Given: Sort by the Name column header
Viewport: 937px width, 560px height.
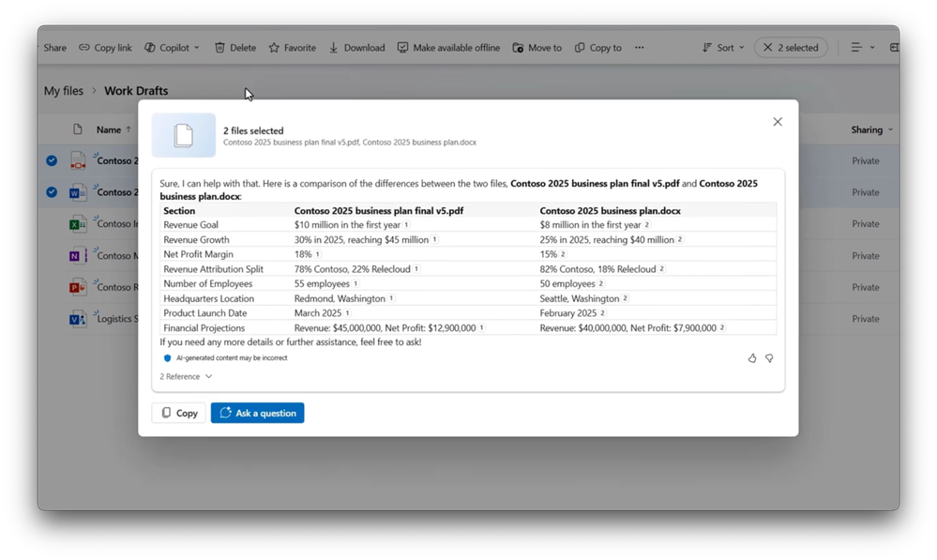Looking at the screenshot, I should (x=113, y=129).
